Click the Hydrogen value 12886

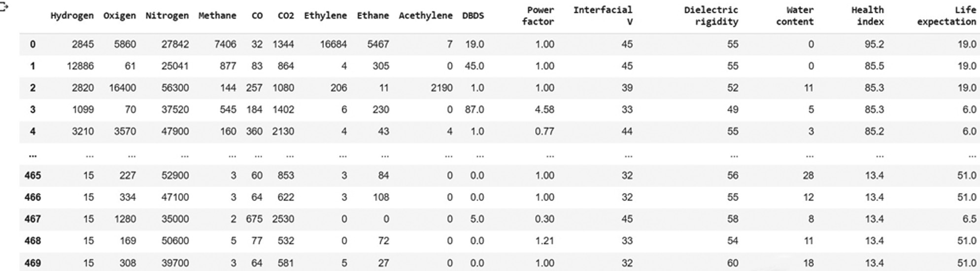tap(80, 66)
